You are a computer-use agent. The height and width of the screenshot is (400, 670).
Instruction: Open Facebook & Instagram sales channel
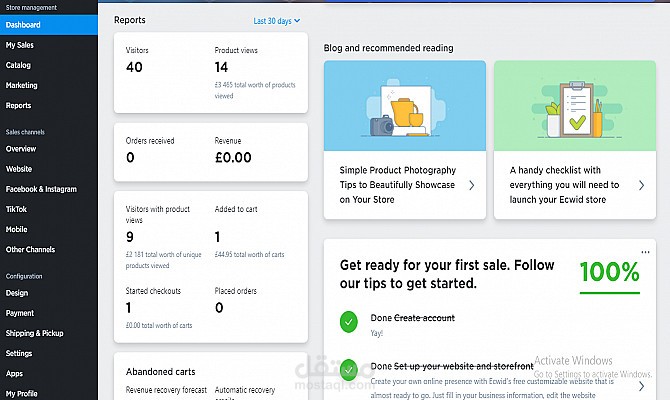pyautogui.click(x=41, y=189)
